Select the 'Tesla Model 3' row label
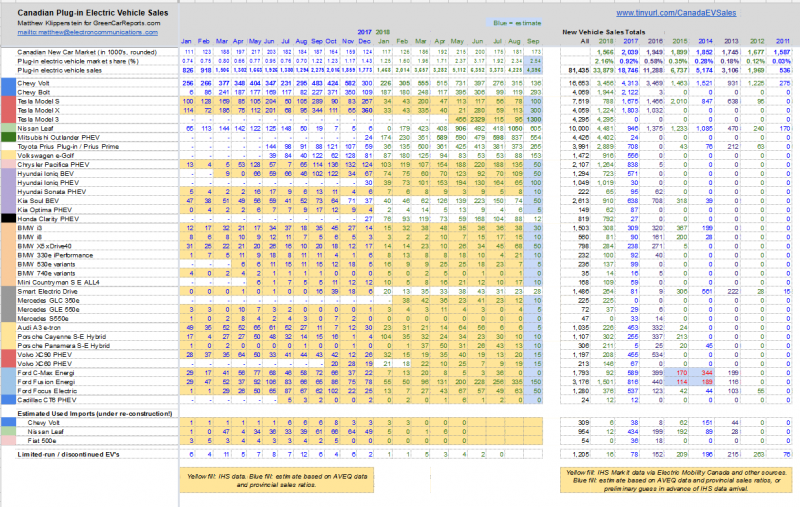The height and width of the screenshot is (507, 800). click(38, 119)
